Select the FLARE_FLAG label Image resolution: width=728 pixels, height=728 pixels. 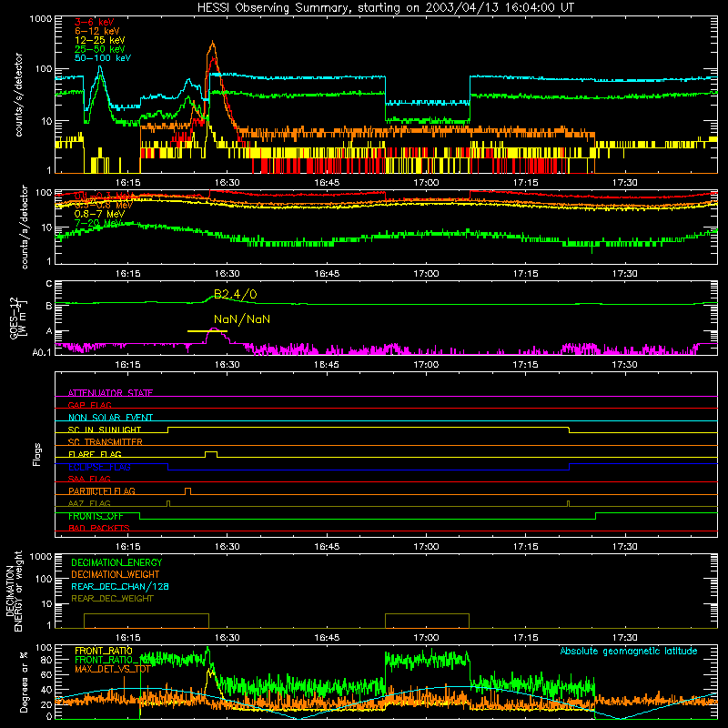pyautogui.click(x=95, y=454)
